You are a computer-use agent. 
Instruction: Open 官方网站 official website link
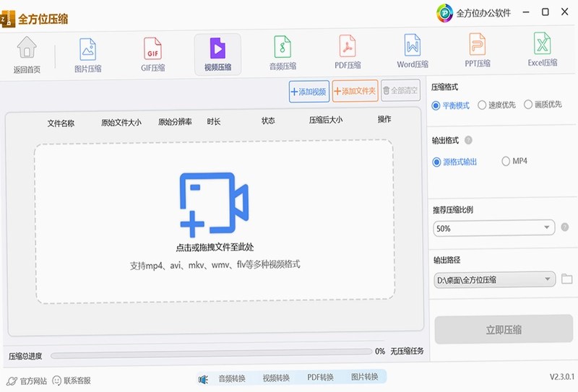(x=27, y=381)
